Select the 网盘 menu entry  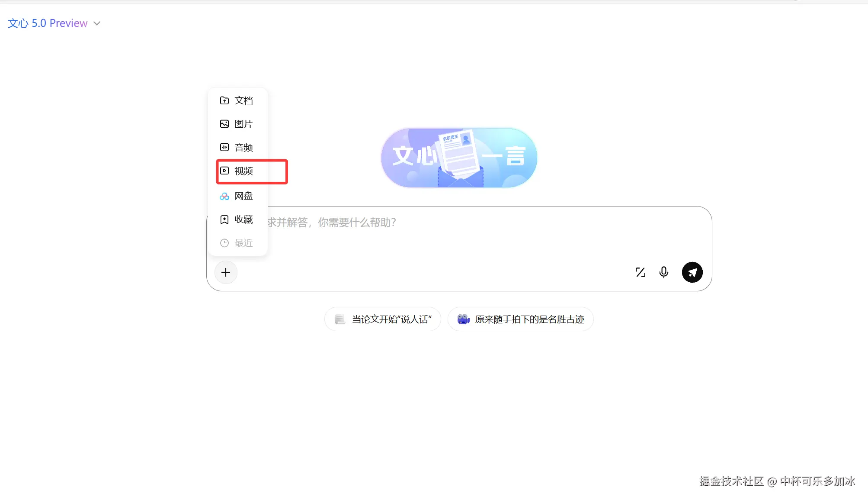pyautogui.click(x=244, y=196)
